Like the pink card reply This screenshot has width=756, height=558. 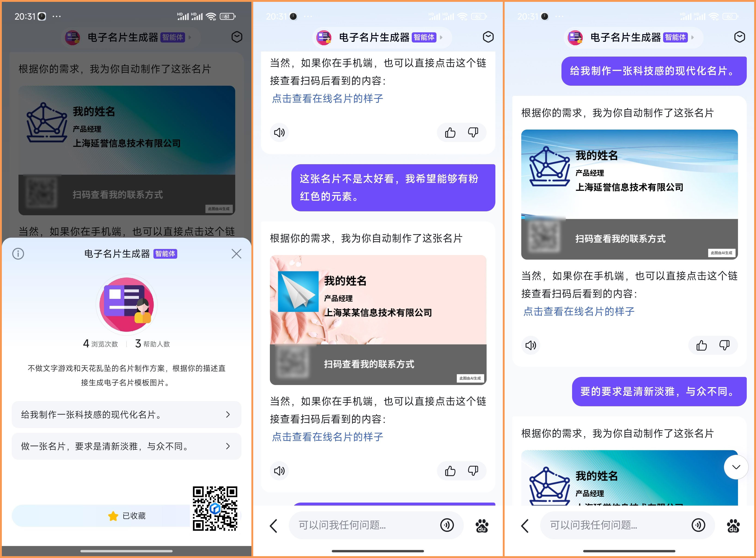tap(450, 471)
